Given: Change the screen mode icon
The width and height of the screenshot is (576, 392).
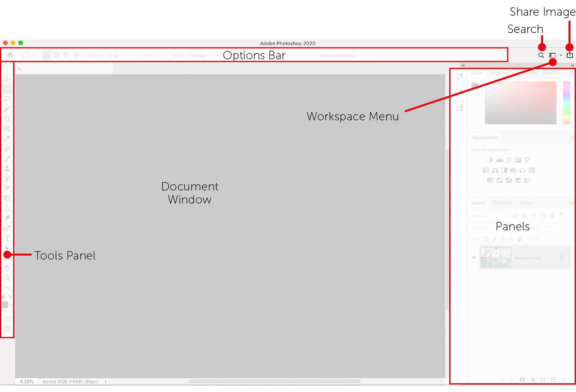Looking at the screenshot, I should click(7, 329).
